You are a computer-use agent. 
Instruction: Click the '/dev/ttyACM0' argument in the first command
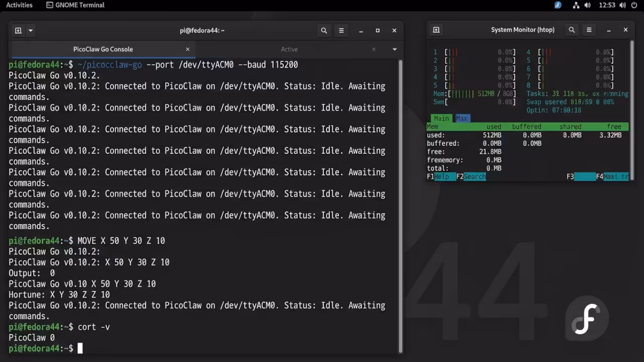206,64
